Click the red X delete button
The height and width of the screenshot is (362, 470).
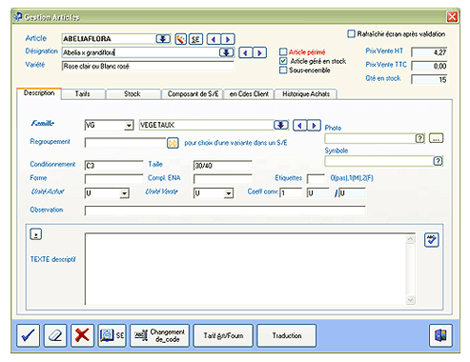82,335
